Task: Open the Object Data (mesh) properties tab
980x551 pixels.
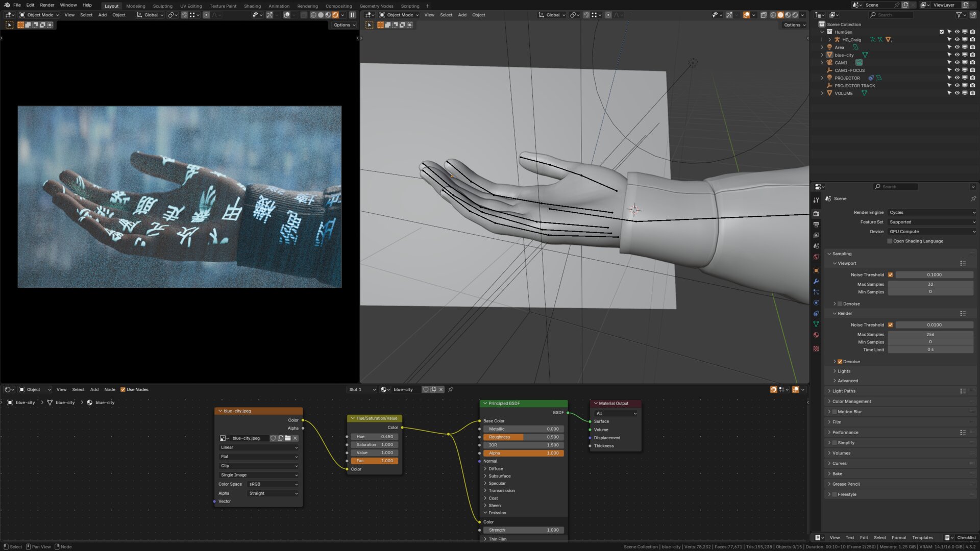Action: 816,324
